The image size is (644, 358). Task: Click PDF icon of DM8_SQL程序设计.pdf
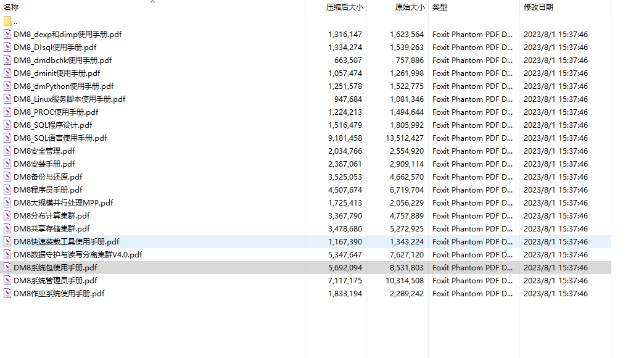click(7, 125)
